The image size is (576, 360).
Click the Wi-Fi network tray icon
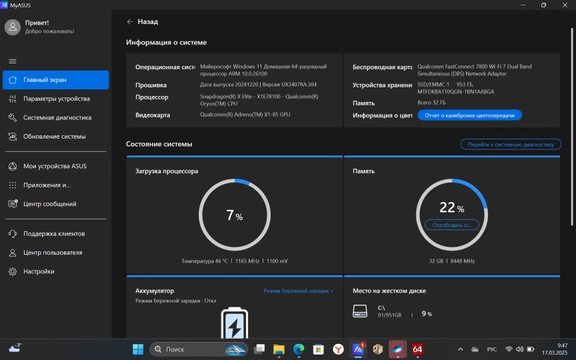point(509,349)
